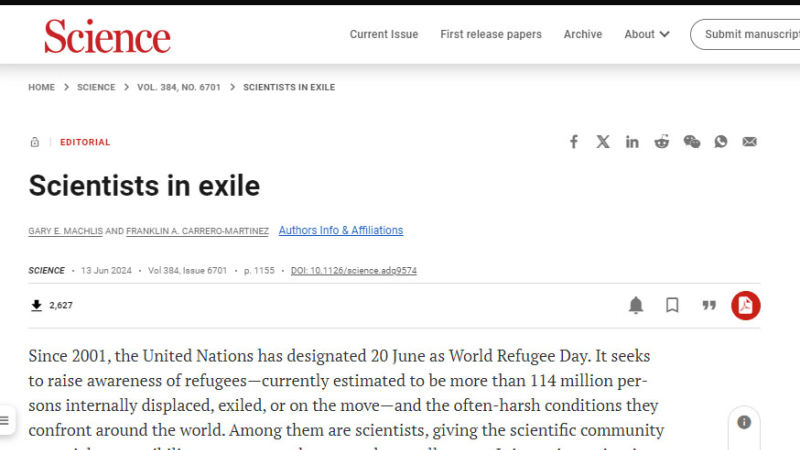Click the p. 1155 page text
This screenshot has width=800, height=450.
259,270
